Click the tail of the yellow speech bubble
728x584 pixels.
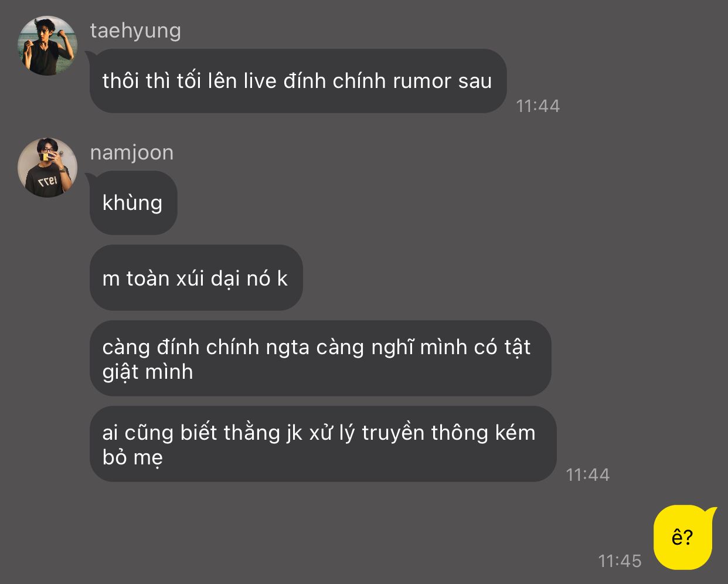[712, 512]
